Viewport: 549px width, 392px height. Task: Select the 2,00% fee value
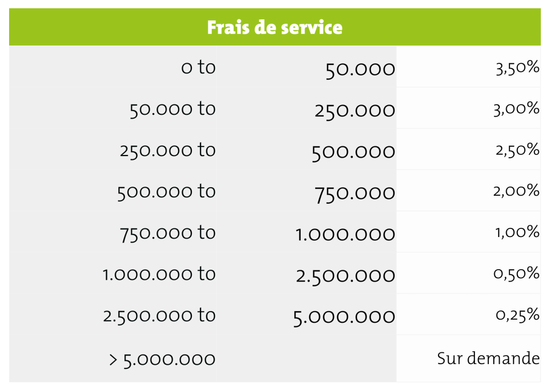[x=516, y=190]
